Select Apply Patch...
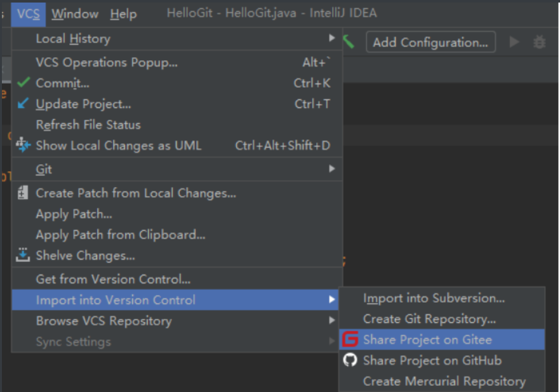This screenshot has height=392, width=560. [x=177, y=214]
